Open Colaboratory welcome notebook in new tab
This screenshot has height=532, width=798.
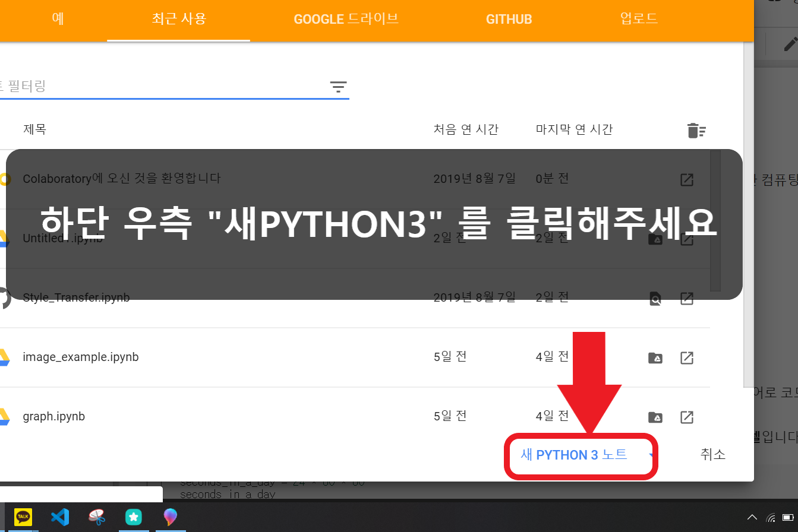[686, 179]
